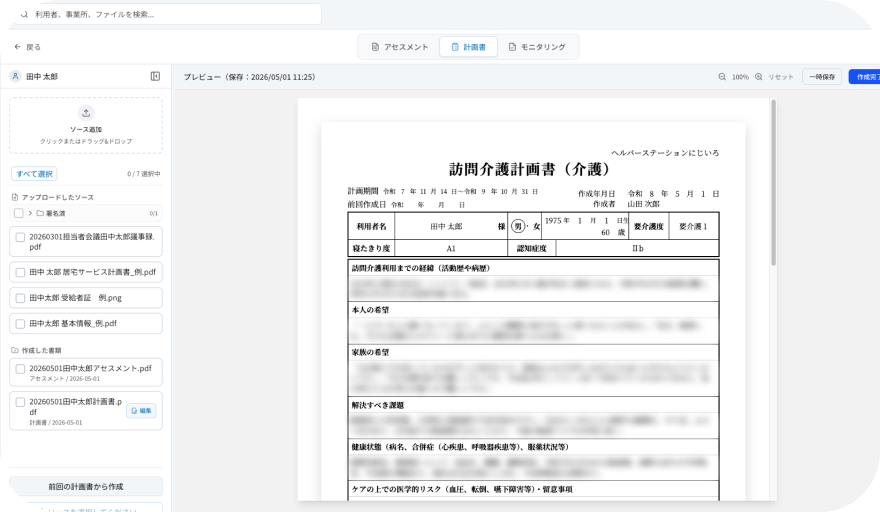Click プレビュー saved timestamp header
880x512 pixels.
(249, 77)
